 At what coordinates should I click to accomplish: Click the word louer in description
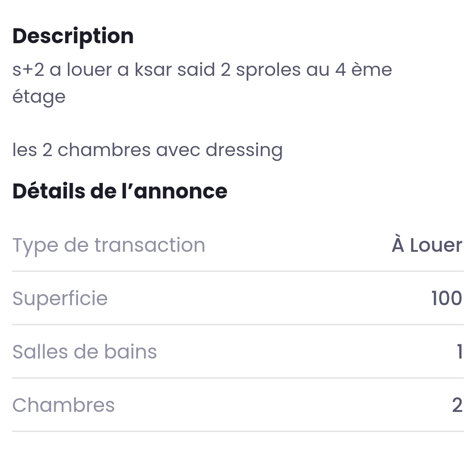coord(89,70)
